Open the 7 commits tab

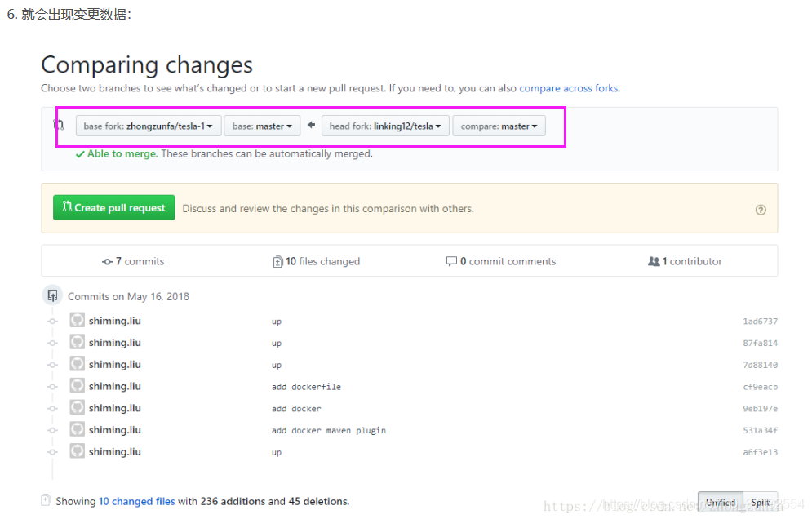pyautogui.click(x=133, y=261)
